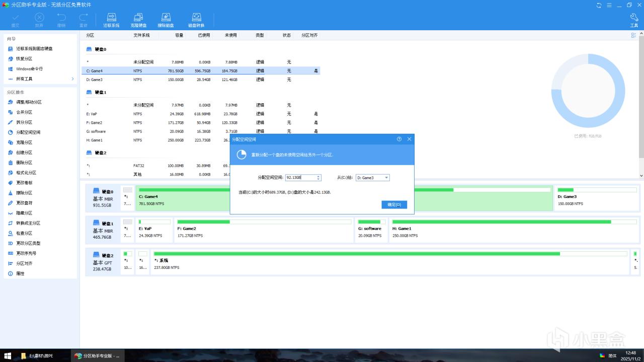Viewport: 644px width, 362px height.
Task: Click the help icon in the 分配空闲空间 dialog
Action: pyautogui.click(x=399, y=139)
